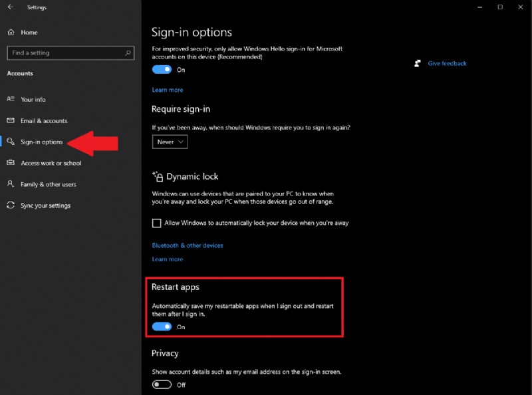Open Family & other users settings
Image resolution: width=532 pixels, height=395 pixels.
point(48,184)
